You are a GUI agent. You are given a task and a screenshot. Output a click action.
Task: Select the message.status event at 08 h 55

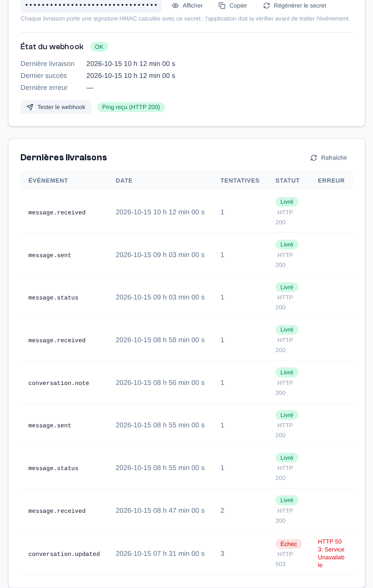187,468
